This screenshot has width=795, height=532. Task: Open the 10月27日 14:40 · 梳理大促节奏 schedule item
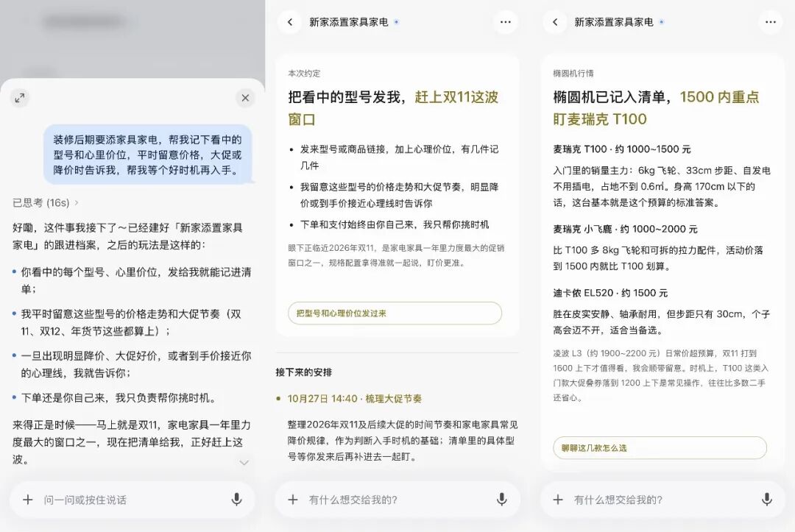coord(354,399)
